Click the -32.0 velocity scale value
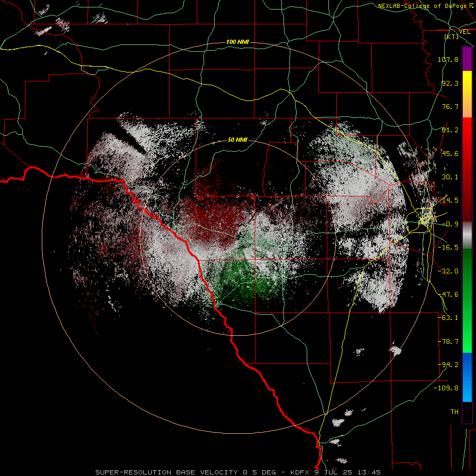The image size is (476, 476). 448,271
